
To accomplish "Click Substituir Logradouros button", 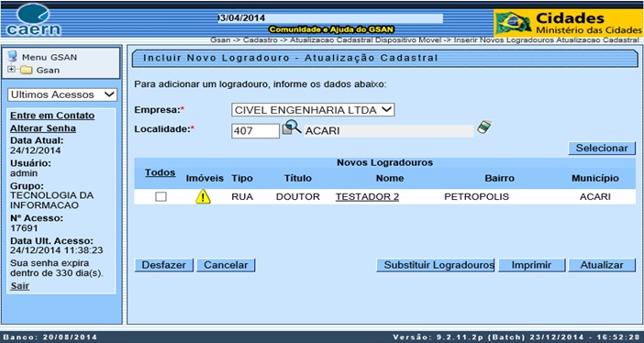I will point(436,265).
